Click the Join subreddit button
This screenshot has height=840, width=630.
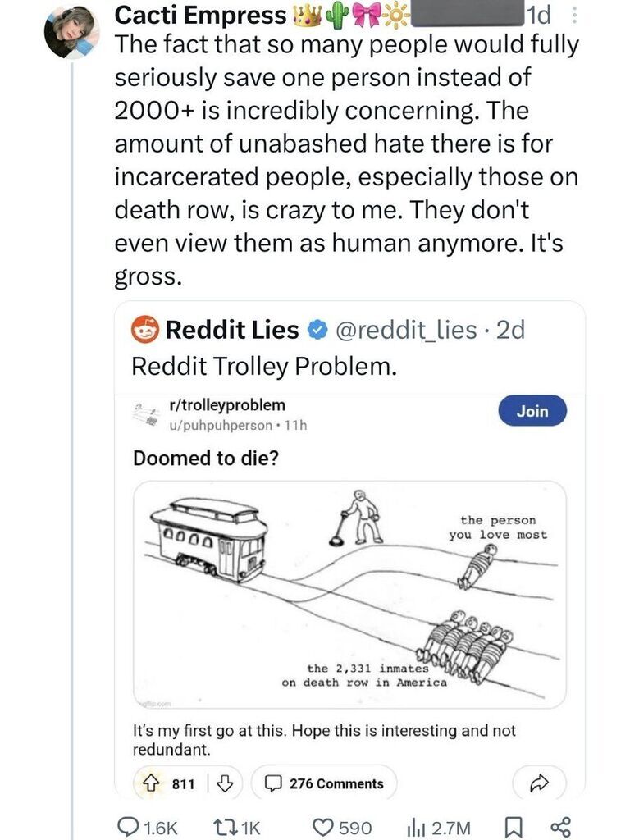click(532, 411)
